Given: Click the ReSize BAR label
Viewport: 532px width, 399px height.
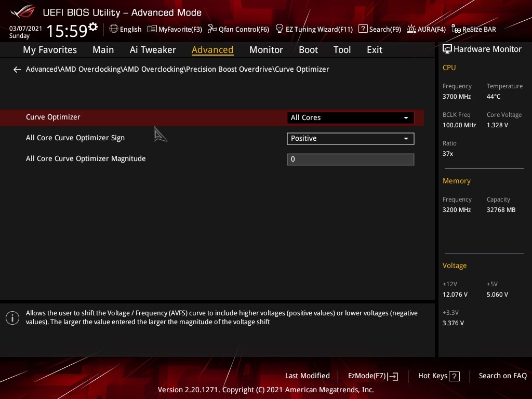Looking at the screenshot, I should click(479, 30).
